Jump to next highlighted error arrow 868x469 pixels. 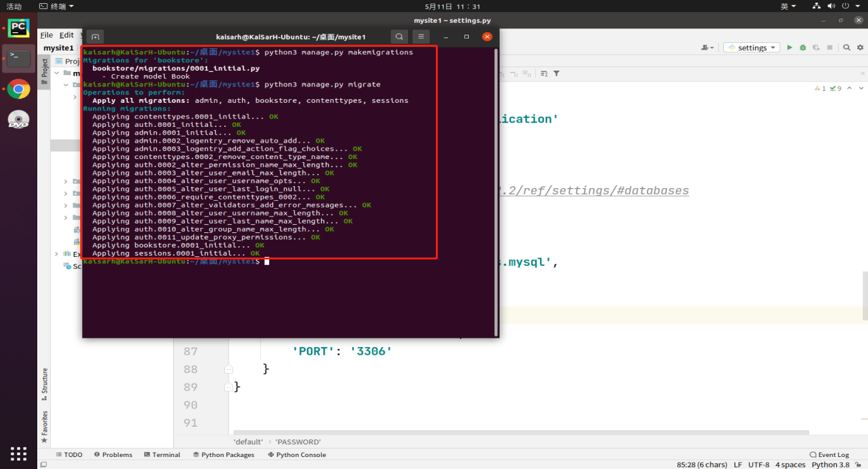860,88
